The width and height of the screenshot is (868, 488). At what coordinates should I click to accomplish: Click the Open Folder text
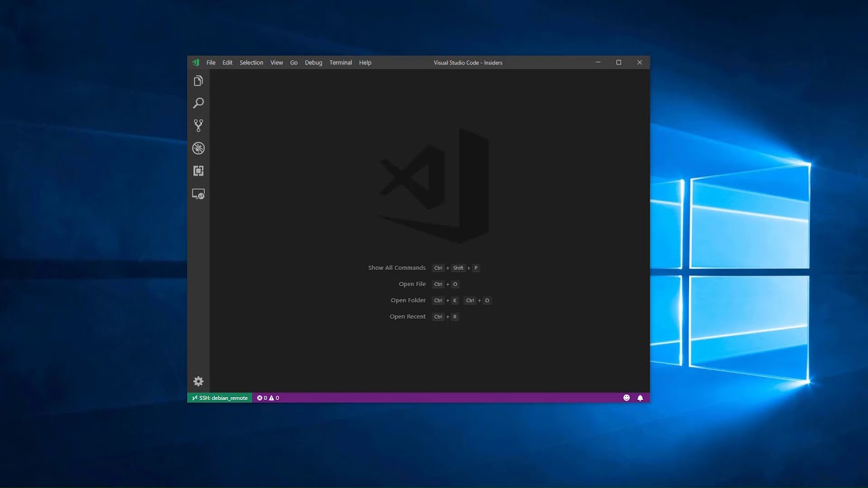point(408,300)
